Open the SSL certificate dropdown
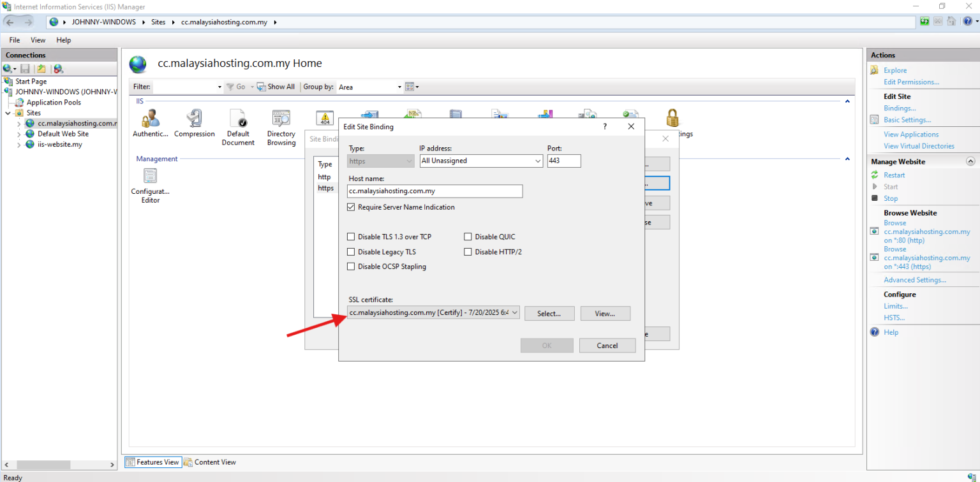Viewport: 980px width, 482px height. [516, 312]
